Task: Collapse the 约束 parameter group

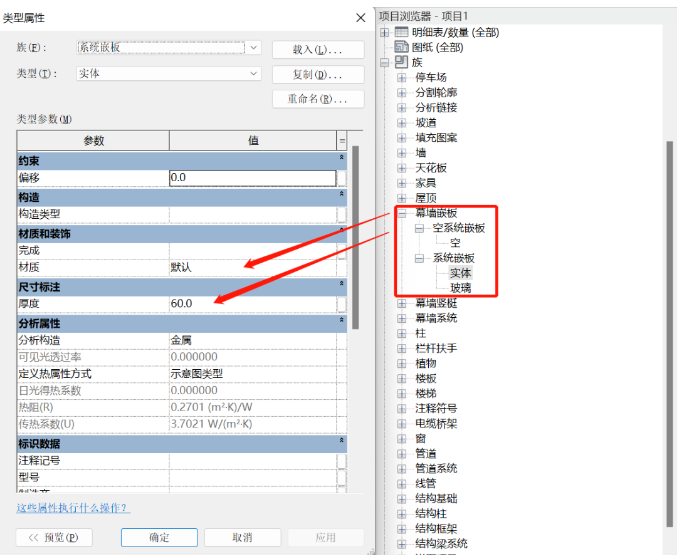Action: tap(342, 157)
